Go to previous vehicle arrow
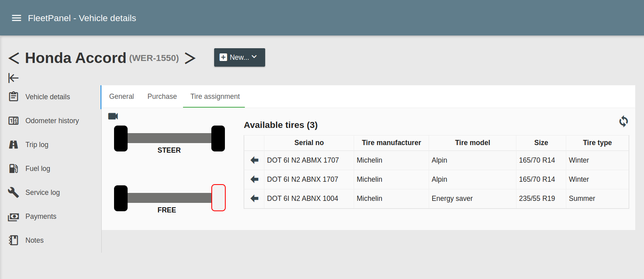Screen dimensions: 644x279 point(14,58)
